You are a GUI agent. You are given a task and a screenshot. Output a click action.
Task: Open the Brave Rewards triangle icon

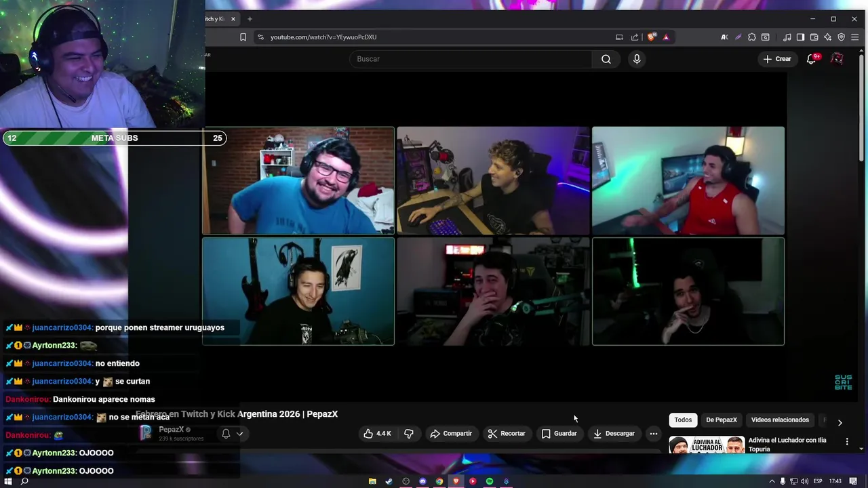[666, 37]
